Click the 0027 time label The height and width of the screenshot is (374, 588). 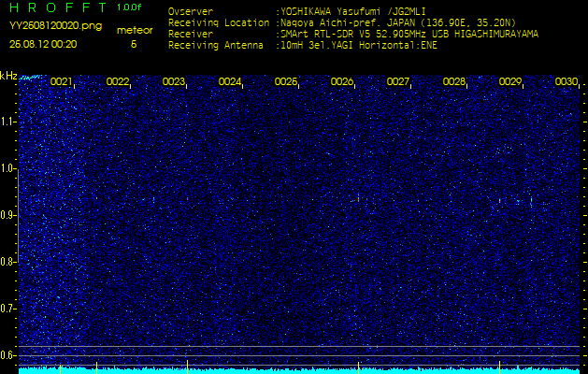398,81
